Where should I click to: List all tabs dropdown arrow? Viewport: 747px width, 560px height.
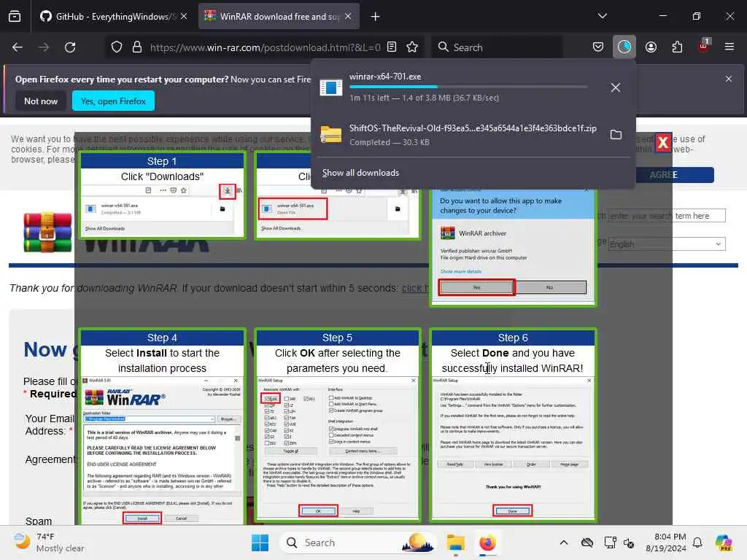(x=603, y=17)
